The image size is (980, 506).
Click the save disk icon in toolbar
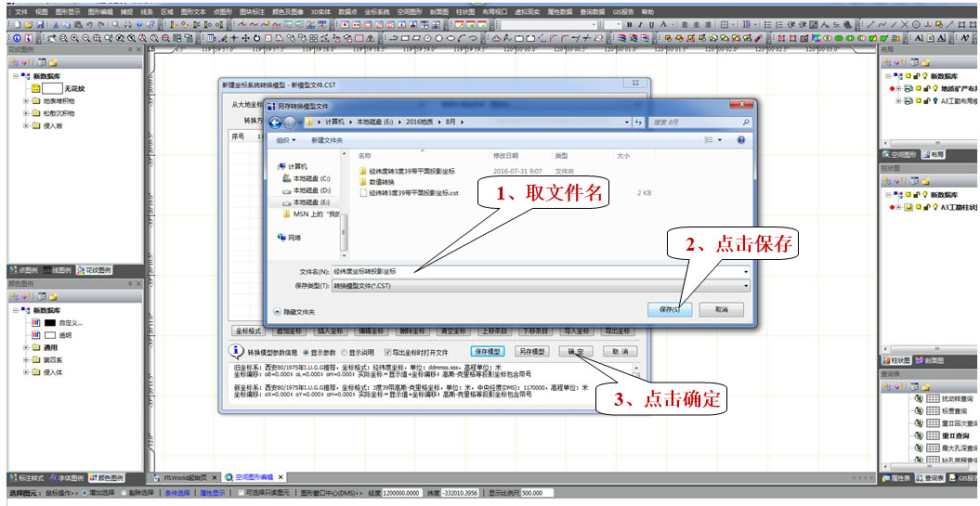[x=41, y=24]
